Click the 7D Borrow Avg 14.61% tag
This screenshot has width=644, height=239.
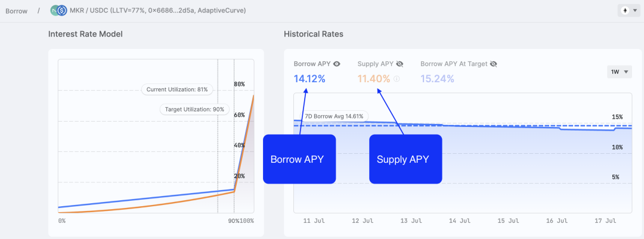(334, 116)
